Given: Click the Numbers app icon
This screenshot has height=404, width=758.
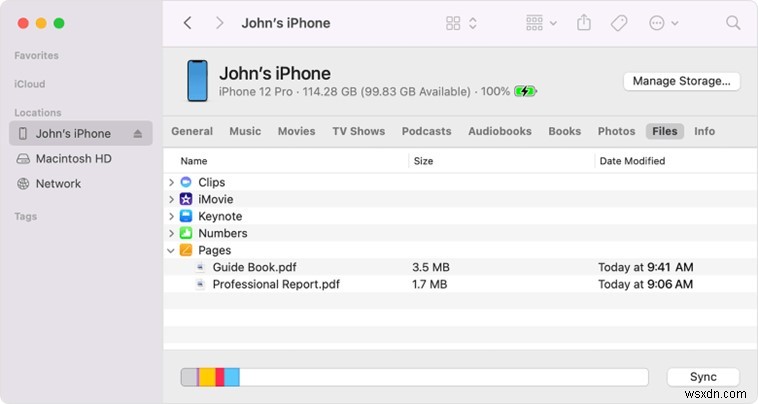Looking at the screenshot, I should (186, 233).
